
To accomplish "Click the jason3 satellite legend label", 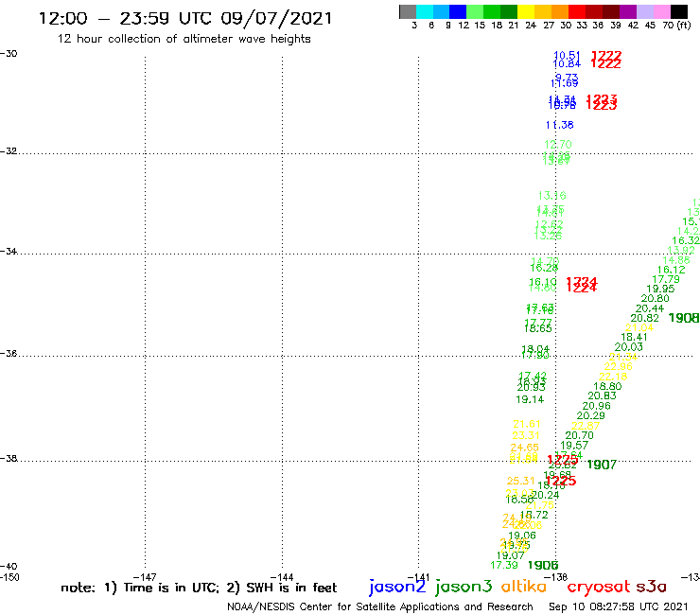I will (x=464, y=588).
